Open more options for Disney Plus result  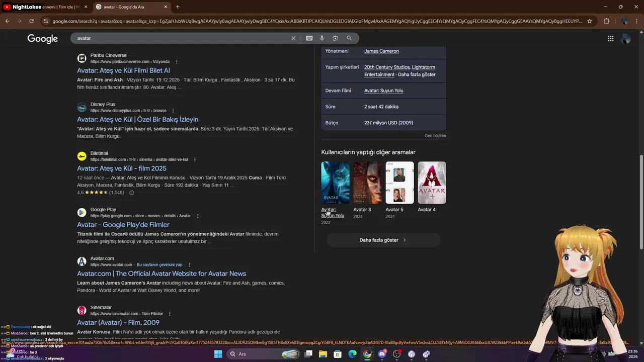click(173, 111)
